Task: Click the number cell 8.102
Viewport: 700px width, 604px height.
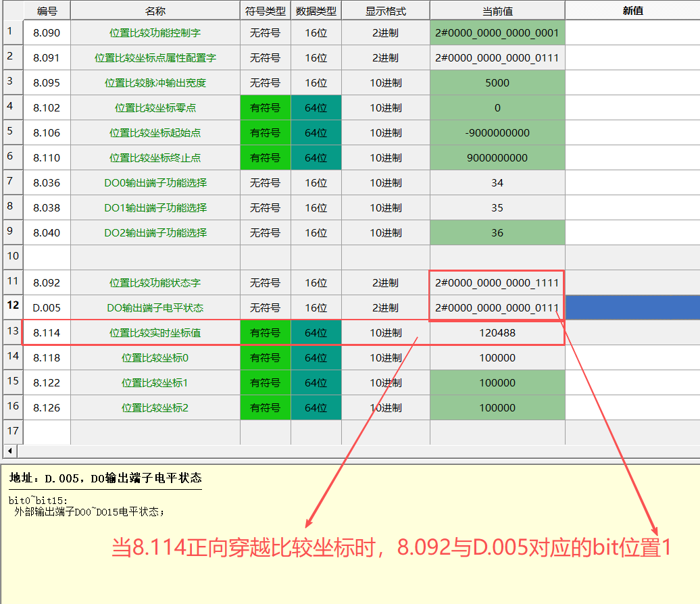Action: point(47,107)
